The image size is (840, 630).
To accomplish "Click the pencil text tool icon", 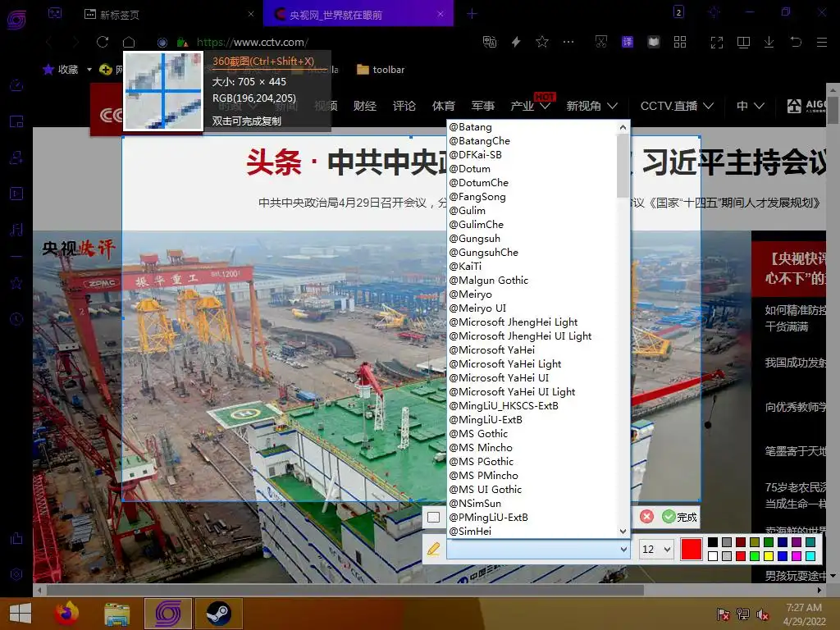I will tap(433, 549).
